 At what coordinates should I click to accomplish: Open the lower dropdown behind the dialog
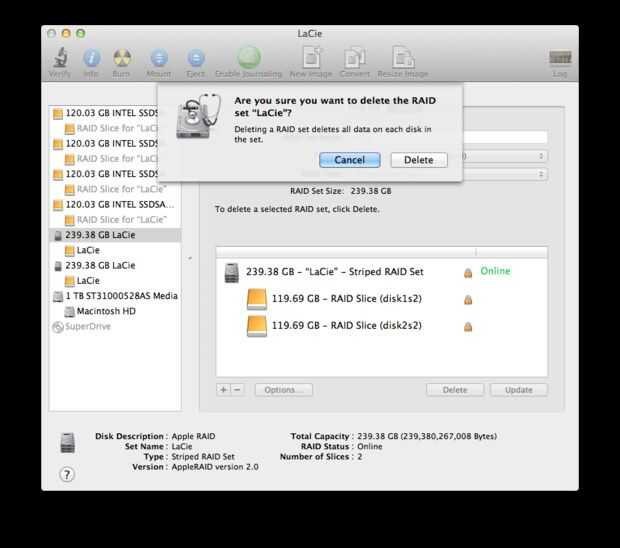click(x=505, y=174)
